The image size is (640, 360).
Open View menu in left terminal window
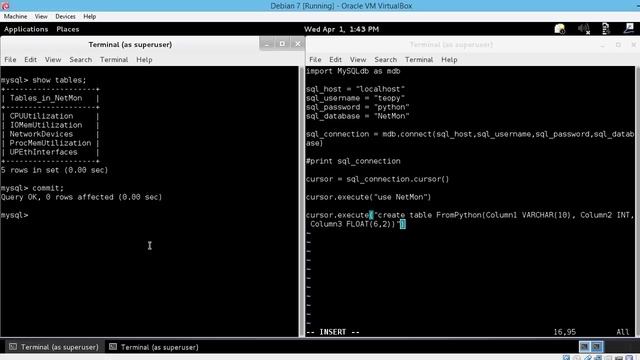tap(53, 60)
